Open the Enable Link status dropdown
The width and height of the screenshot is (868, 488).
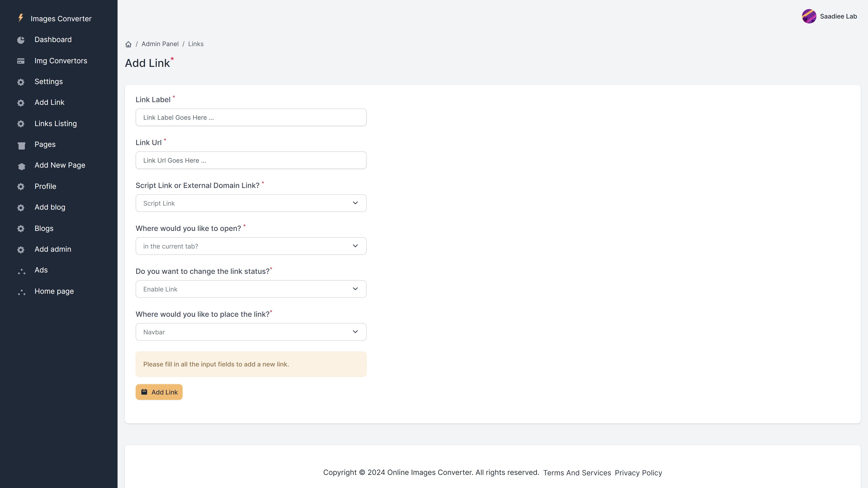(x=251, y=289)
